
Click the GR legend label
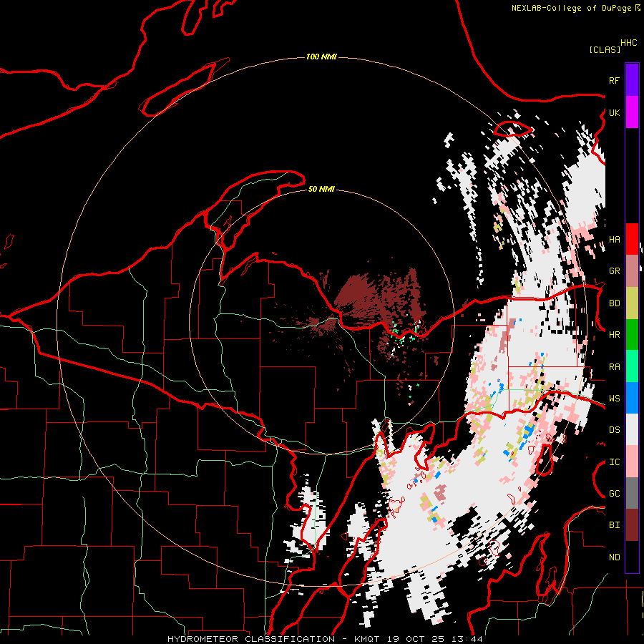pos(614,271)
